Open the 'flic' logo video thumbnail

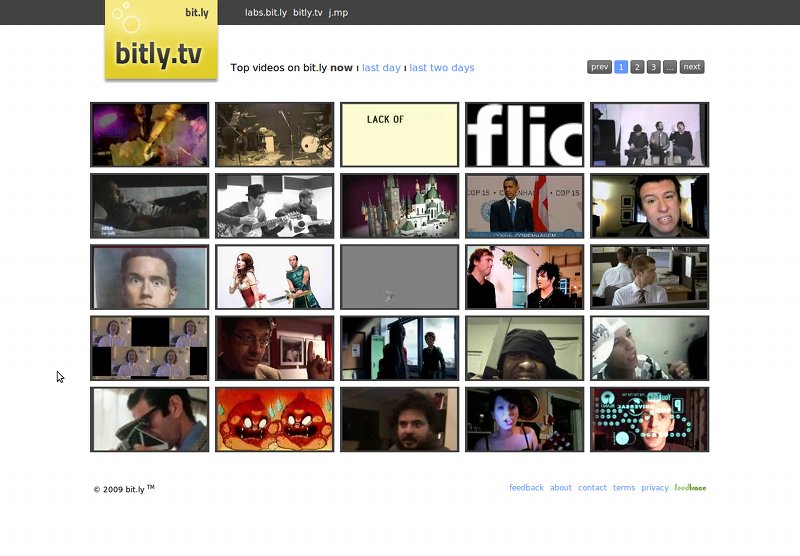point(524,135)
